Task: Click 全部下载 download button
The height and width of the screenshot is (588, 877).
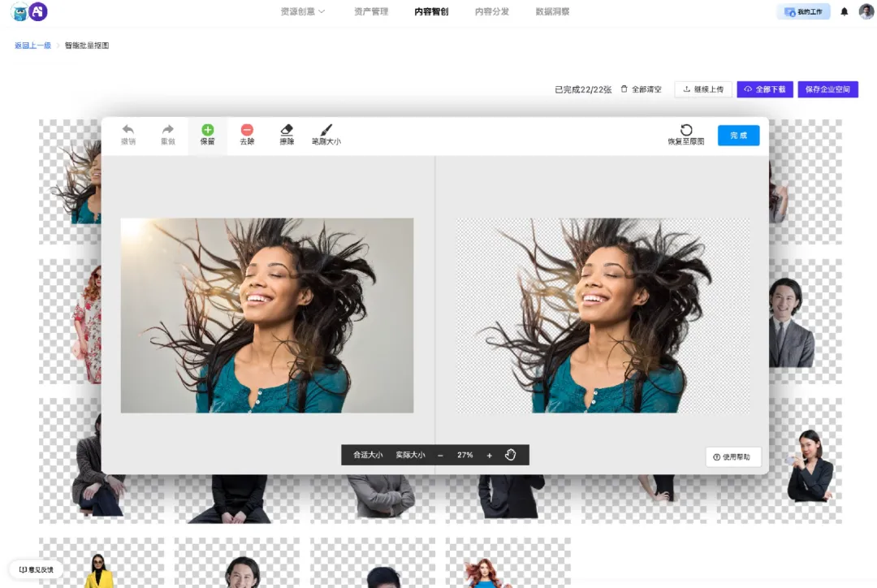Action: (765, 89)
